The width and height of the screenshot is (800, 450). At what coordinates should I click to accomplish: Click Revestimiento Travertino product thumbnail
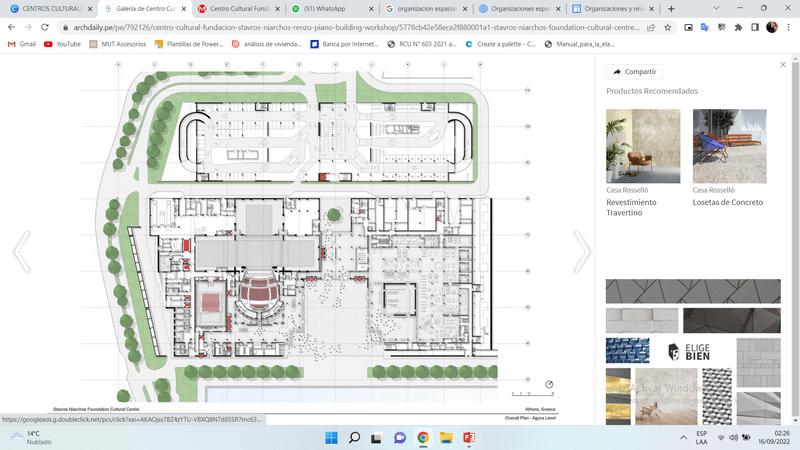[643, 146]
